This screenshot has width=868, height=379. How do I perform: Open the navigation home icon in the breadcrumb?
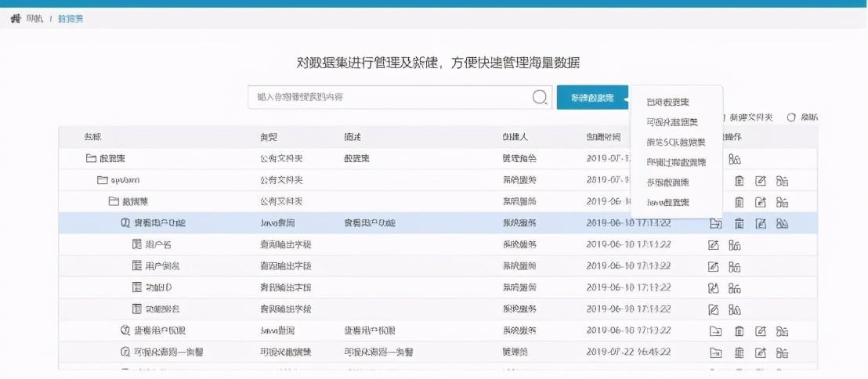(x=16, y=19)
